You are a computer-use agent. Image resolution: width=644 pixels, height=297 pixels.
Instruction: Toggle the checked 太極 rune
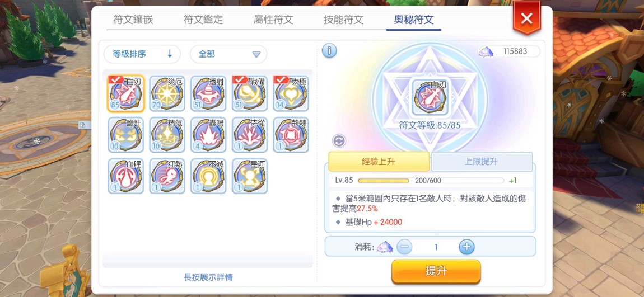(x=291, y=93)
